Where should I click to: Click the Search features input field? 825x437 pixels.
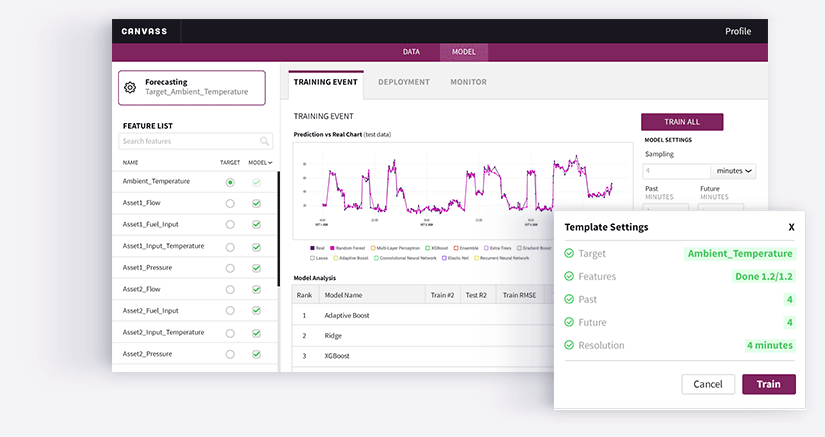(188, 142)
